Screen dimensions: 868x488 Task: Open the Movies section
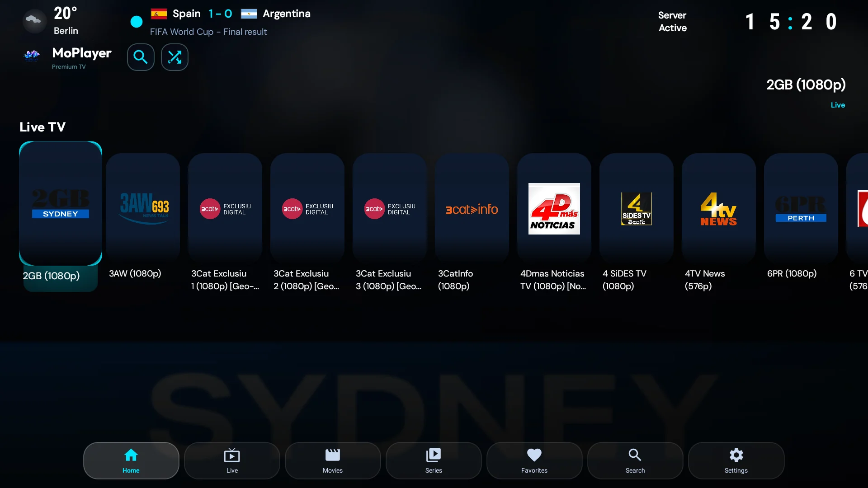pyautogui.click(x=333, y=460)
